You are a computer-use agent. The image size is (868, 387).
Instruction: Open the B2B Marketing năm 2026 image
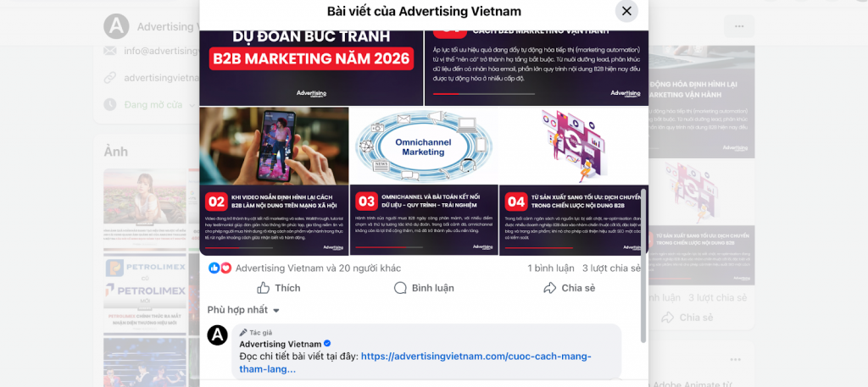pos(311,68)
